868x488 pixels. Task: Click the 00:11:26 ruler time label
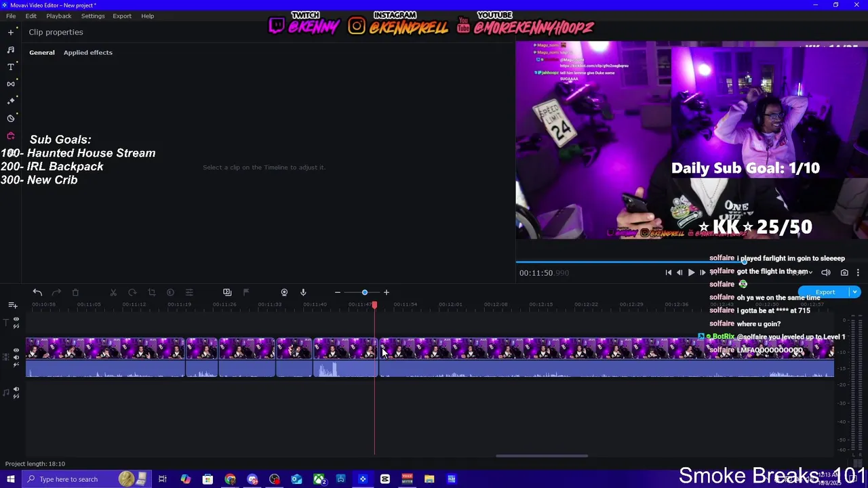224,304
